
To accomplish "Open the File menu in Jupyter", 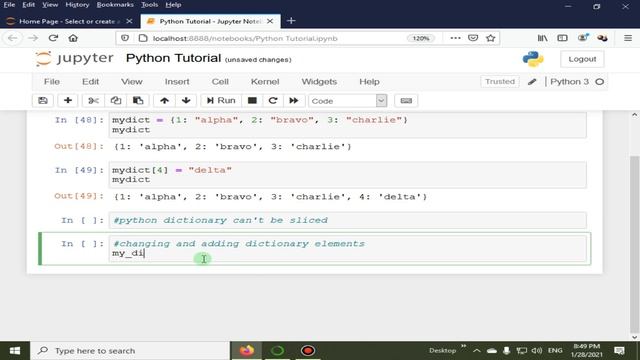I will point(52,82).
